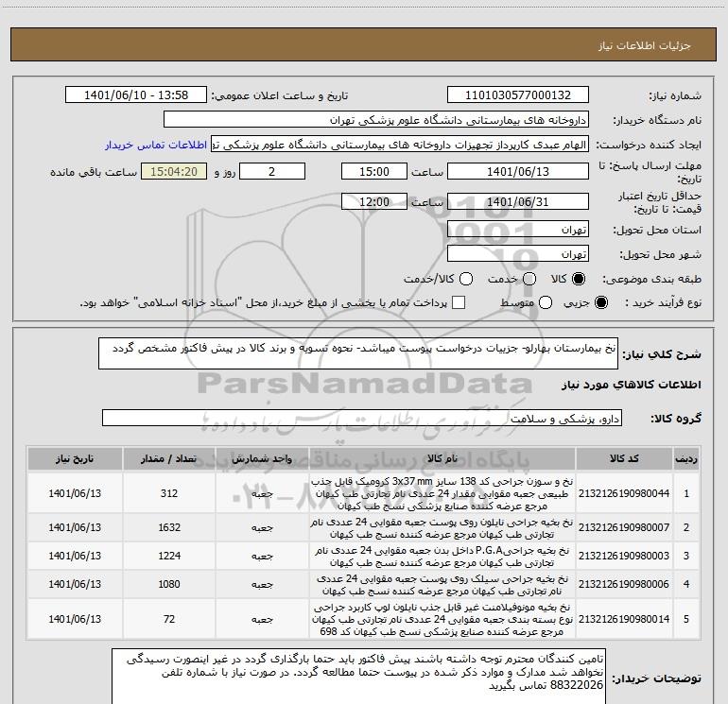Image resolution: width=728 pixels, height=704 pixels.
Task: Click the گروه کالا field دارو، پزشکی و سلامت
Action: tap(362, 418)
